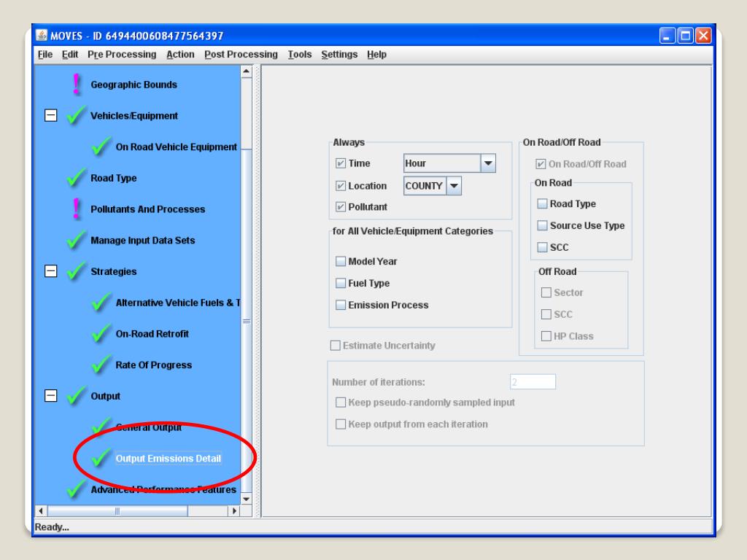
Task: Enable the Model Year checkbox
Action: (341, 261)
